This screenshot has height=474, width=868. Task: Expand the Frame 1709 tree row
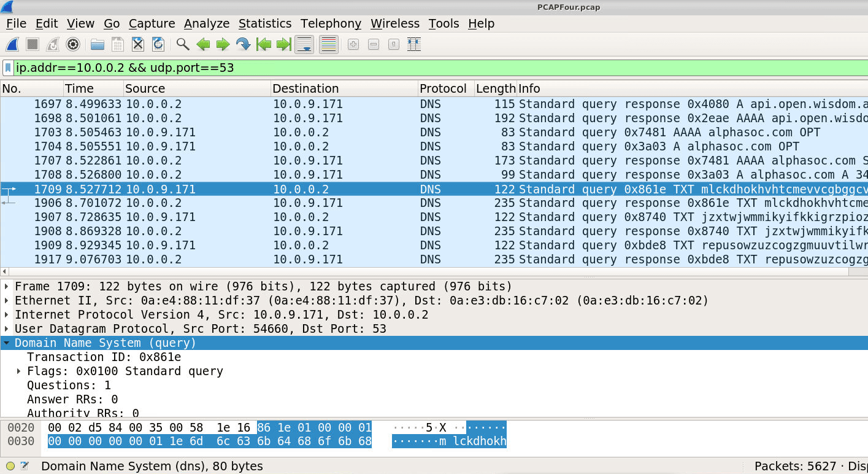pyautogui.click(x=7, y=286)
